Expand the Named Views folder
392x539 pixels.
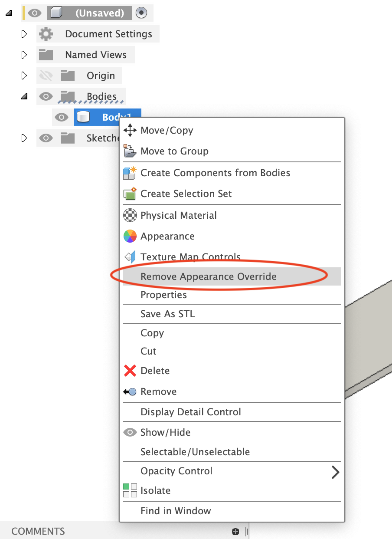click(25, 54)
